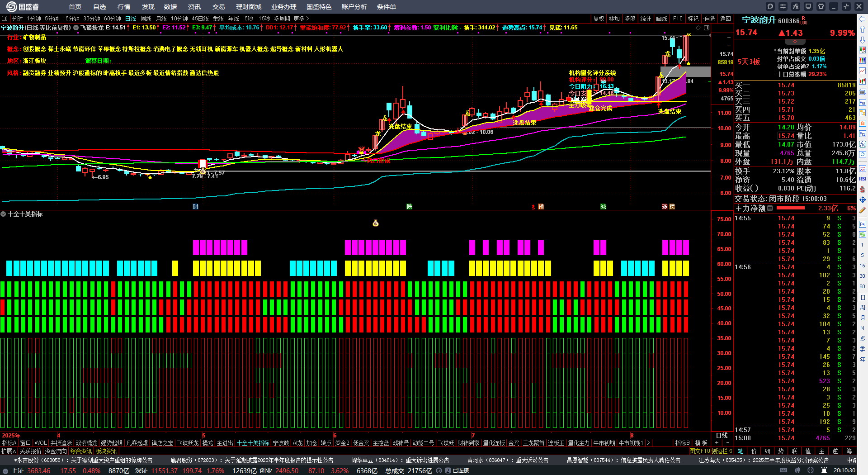This screenshot has height=475, width=868.
Task: Open the multi-window report sidebar icon
Action: point(863,92)
